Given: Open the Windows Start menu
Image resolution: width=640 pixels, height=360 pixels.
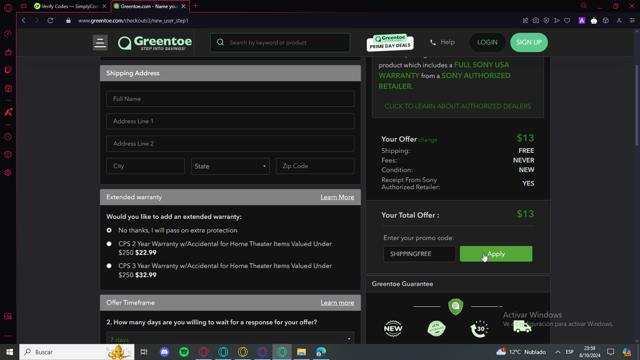Looking at the screenshot, I should point(9,352).
